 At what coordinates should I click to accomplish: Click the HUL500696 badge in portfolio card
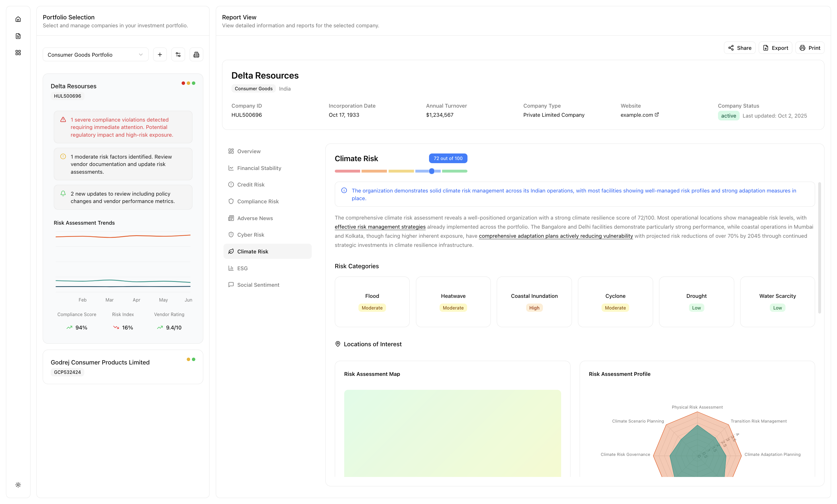67,96
